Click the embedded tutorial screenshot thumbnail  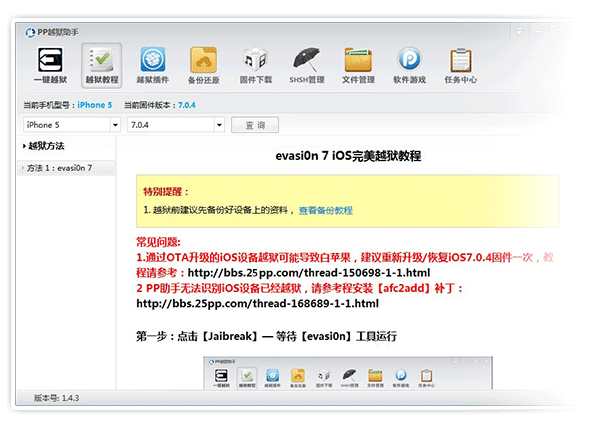point(348,373)
